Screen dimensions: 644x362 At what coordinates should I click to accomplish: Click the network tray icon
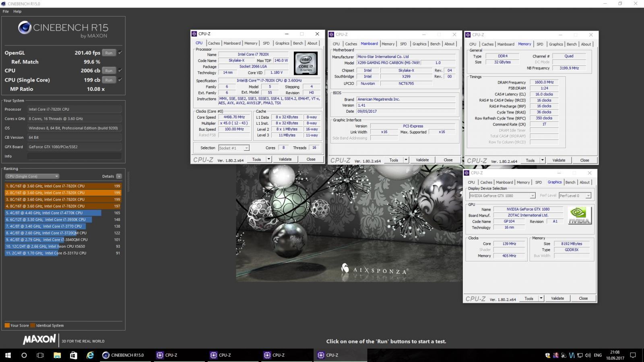coord(580,355)
